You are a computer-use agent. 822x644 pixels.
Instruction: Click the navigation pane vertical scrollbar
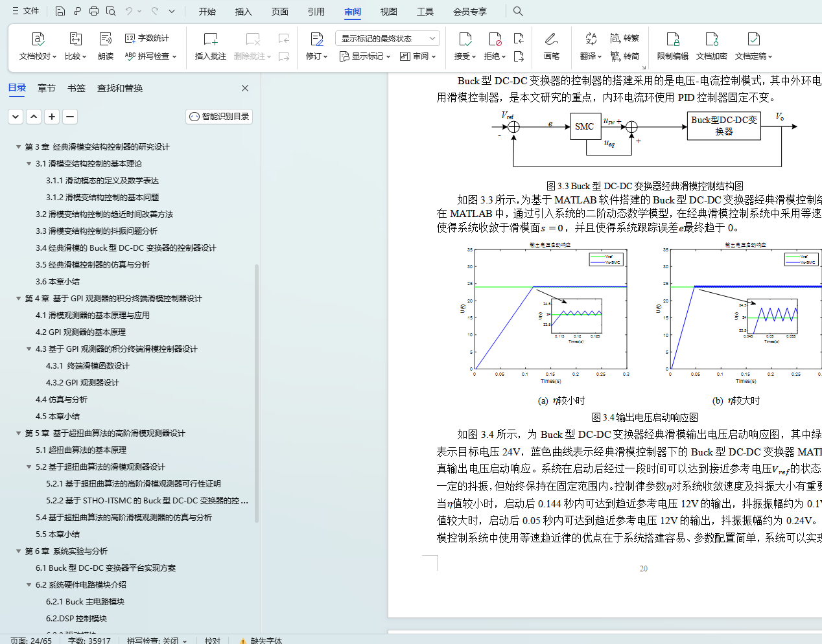257,393
